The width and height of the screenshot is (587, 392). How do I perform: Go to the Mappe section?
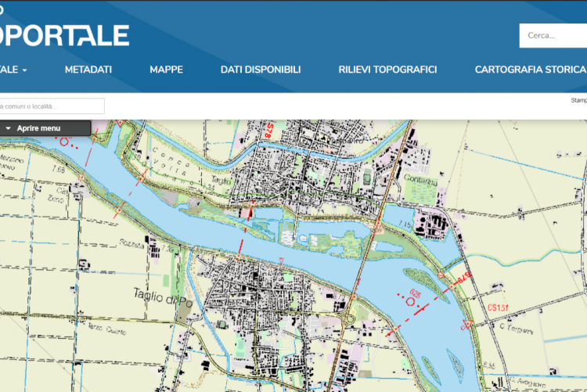(166, 70)
